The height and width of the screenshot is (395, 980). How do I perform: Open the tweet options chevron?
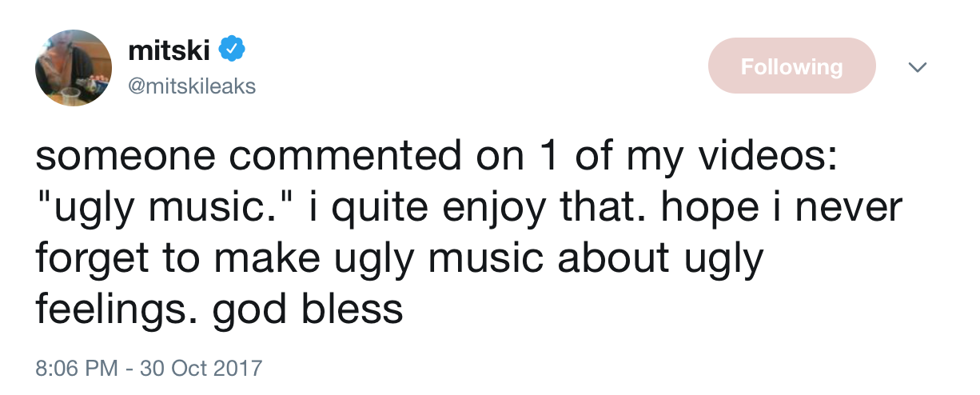[918, 68]
